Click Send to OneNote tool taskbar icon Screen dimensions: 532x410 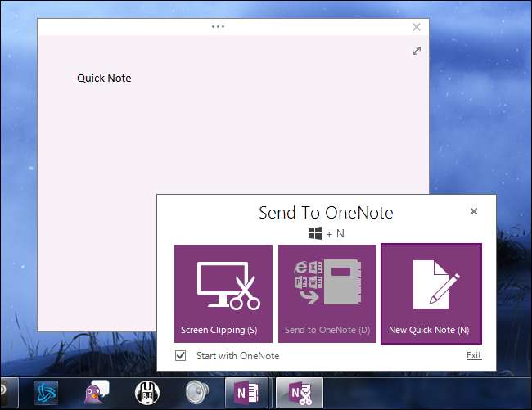click(299, 393)
